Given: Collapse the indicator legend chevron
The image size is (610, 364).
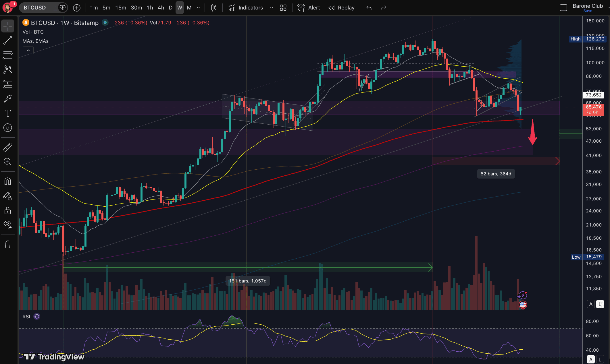Looking at the screenshot, I should [x=28, y=51].
